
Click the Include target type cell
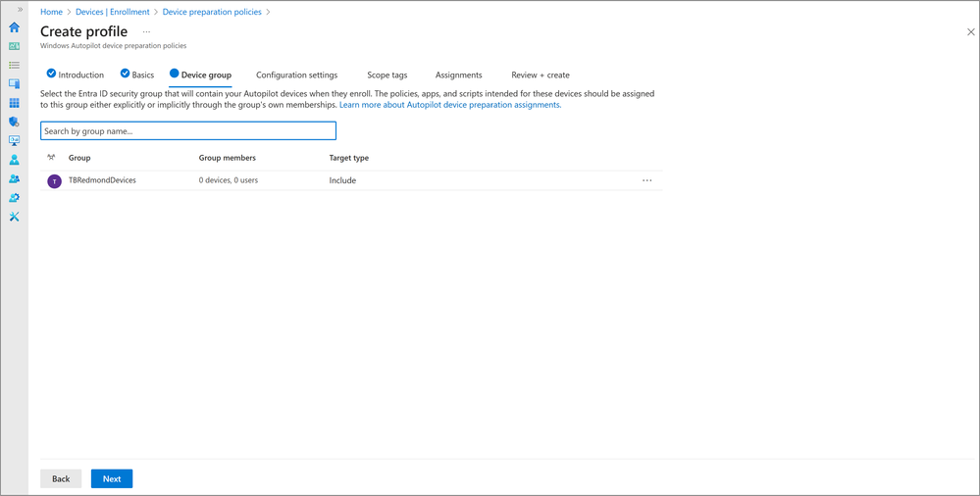pos(342,180)
